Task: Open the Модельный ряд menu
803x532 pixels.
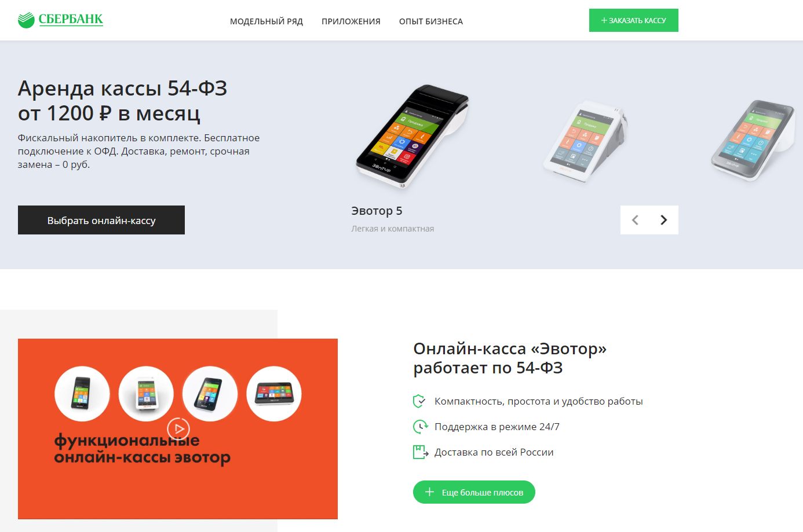Action: (267, 21)
